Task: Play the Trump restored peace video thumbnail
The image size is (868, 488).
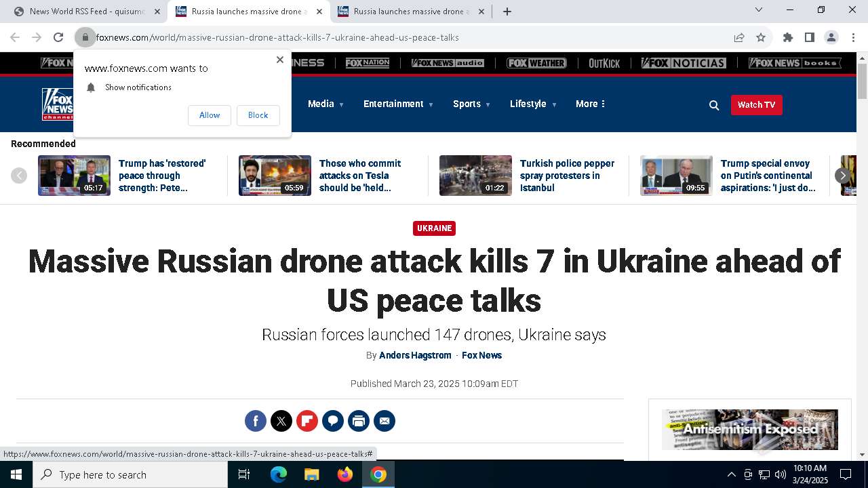Action: [x=74, y=176]
